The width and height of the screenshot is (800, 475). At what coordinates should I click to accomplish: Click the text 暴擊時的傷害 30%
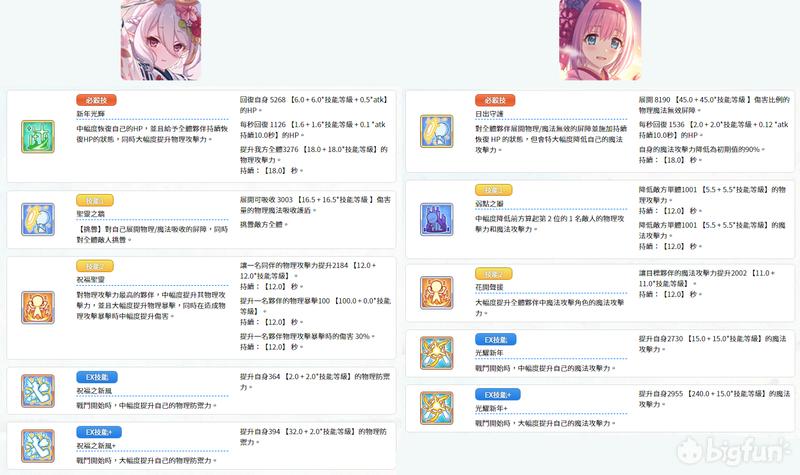342,336
